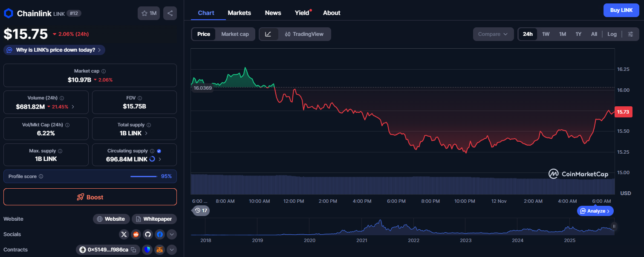Open the Yield tab
Viewport: 644px width, 257px height.
(302, 13)
